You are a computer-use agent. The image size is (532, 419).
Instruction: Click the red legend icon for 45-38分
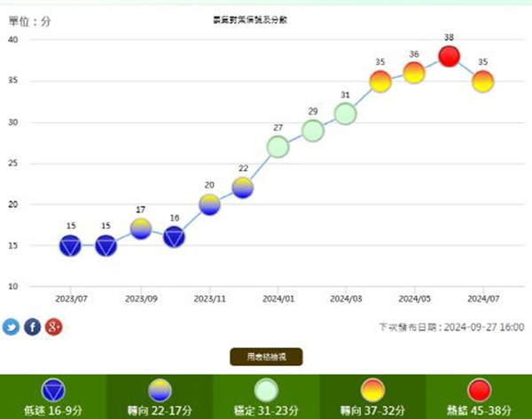click(x=479, y=390)
